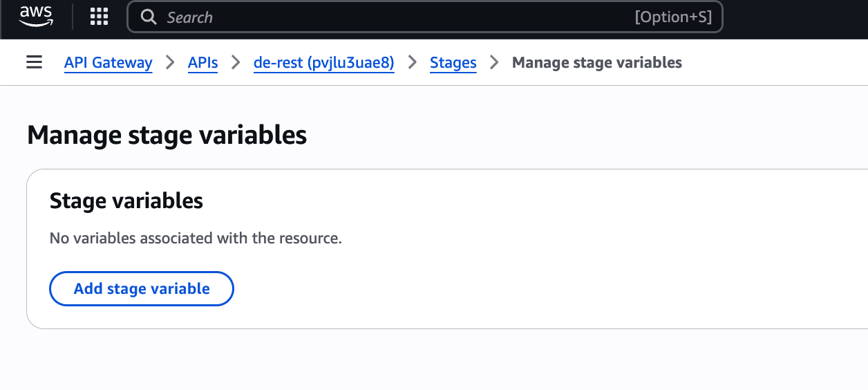Focus the AWS console Search field
Image resolution: width=868 pixels, height=390 pixels.
coord(387,17)
